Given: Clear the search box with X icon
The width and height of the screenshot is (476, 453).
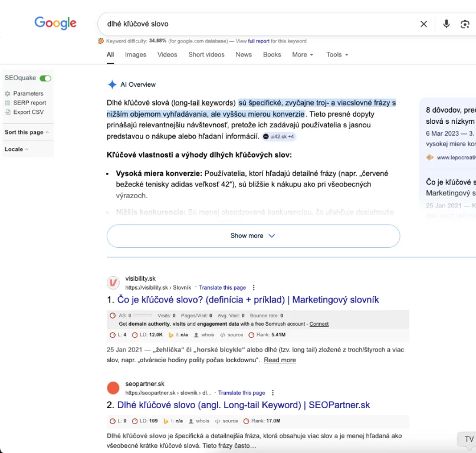Looking at the screenshot, I should point(424,24).
